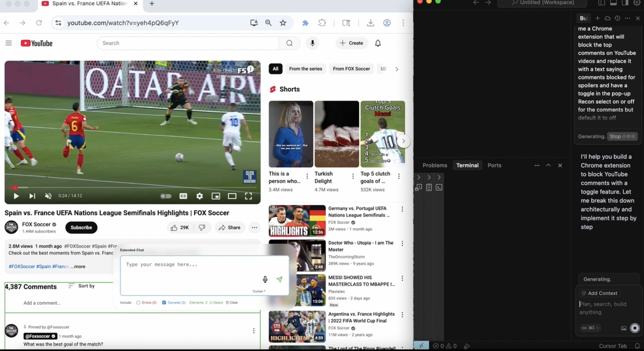Select the All filter chip

pyautogui.click(x=275, y=69)
